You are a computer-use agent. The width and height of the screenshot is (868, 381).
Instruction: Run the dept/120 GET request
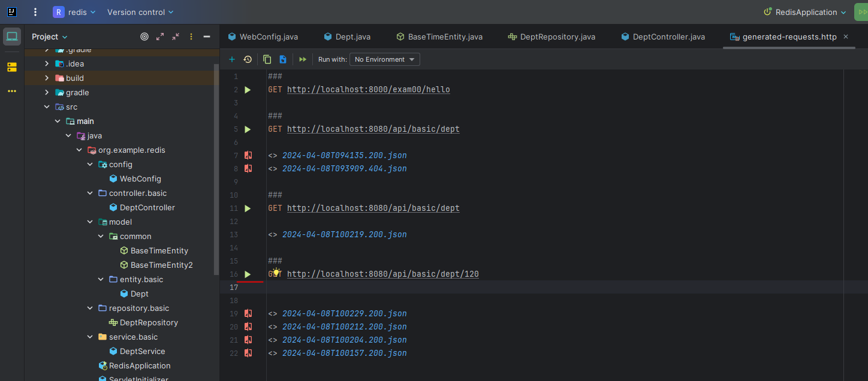pos(248,274)
